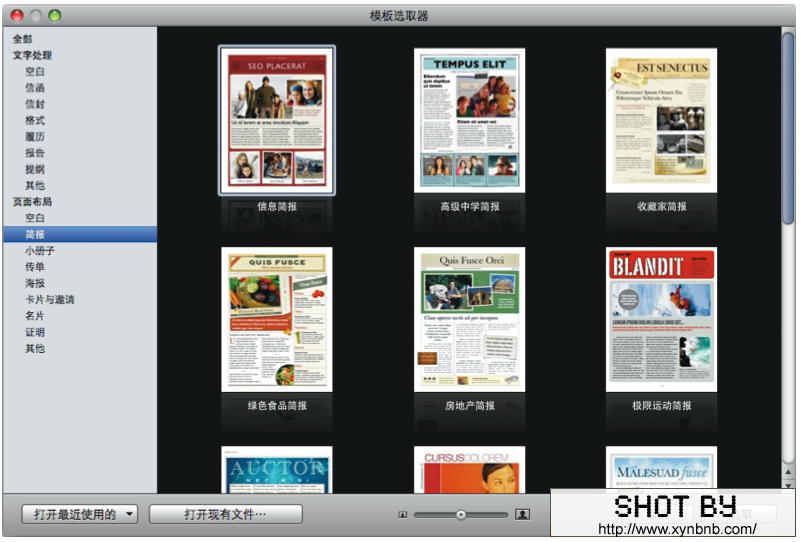The image size is (801, 542).
Task: Click the 收藏家简报 label text
Action: click(662, 206)
